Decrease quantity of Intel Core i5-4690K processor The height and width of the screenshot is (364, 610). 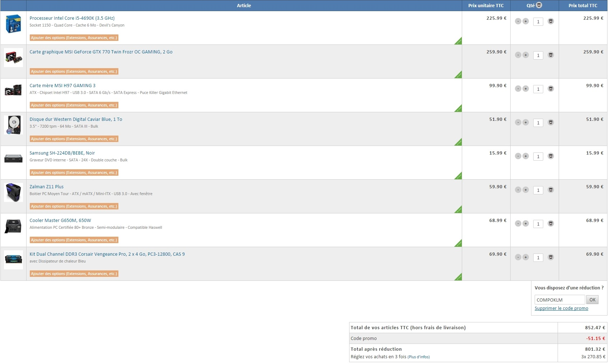pos(518,22)
